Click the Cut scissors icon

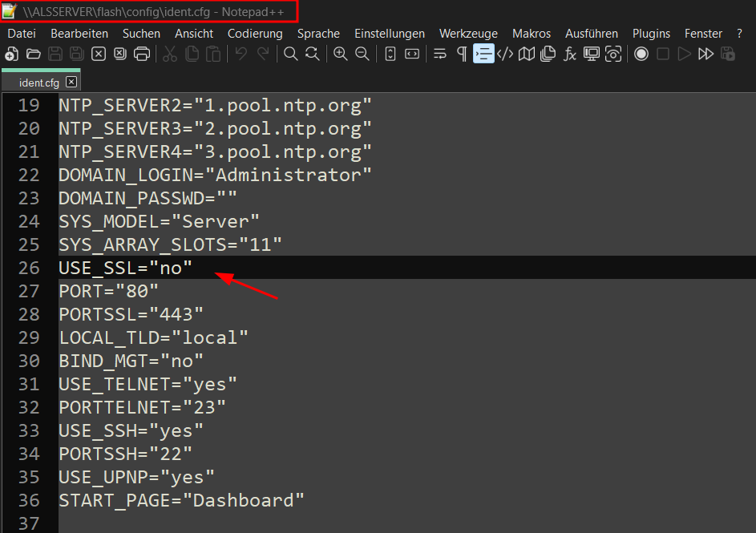170,54
